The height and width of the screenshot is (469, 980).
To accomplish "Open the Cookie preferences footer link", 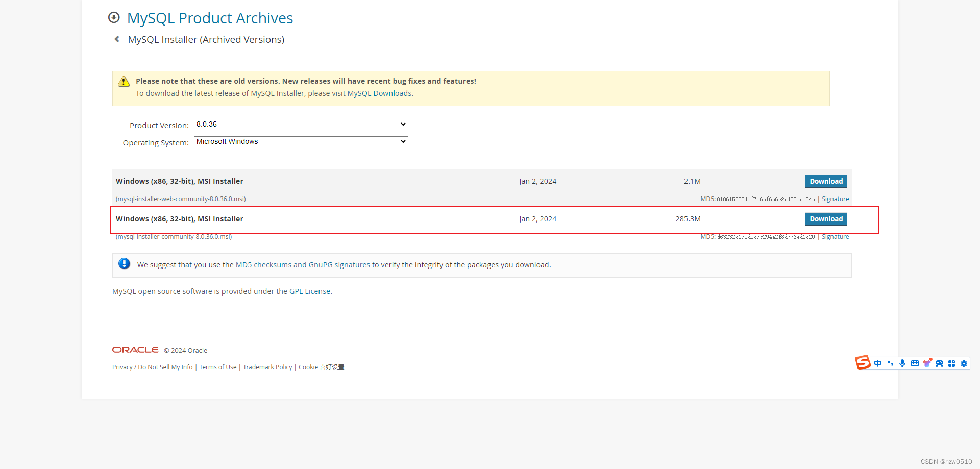I will coord(322,367).
